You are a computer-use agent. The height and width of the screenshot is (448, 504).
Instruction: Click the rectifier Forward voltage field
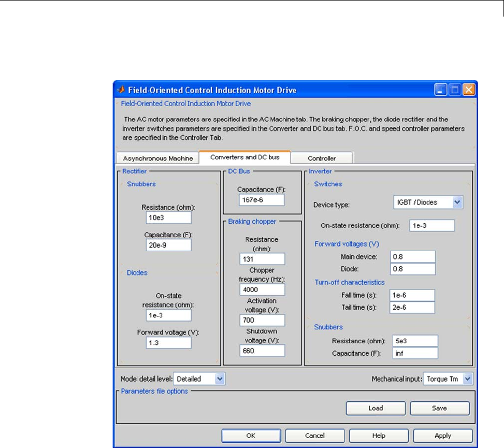(168, 342)
